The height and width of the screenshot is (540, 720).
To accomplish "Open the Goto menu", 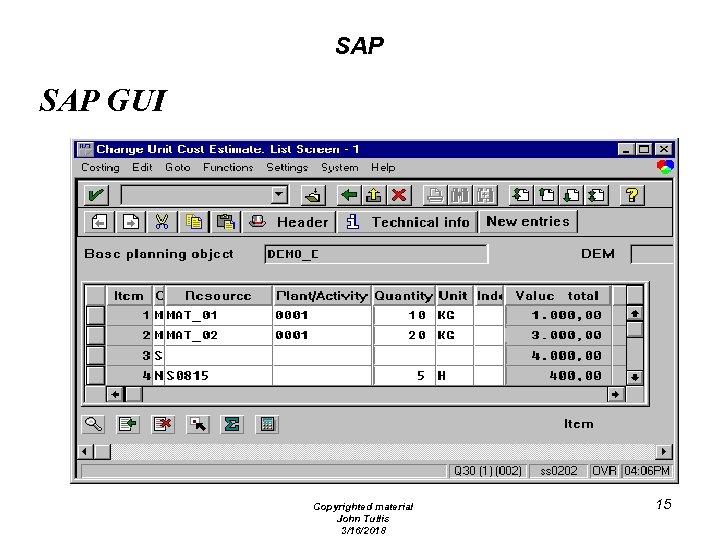I will click(x=178, y=168).
